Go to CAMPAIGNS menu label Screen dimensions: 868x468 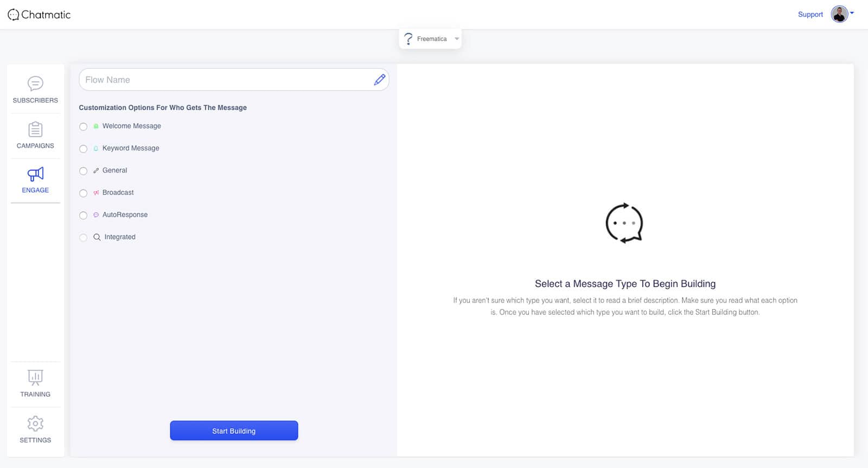tap(35, 146)
